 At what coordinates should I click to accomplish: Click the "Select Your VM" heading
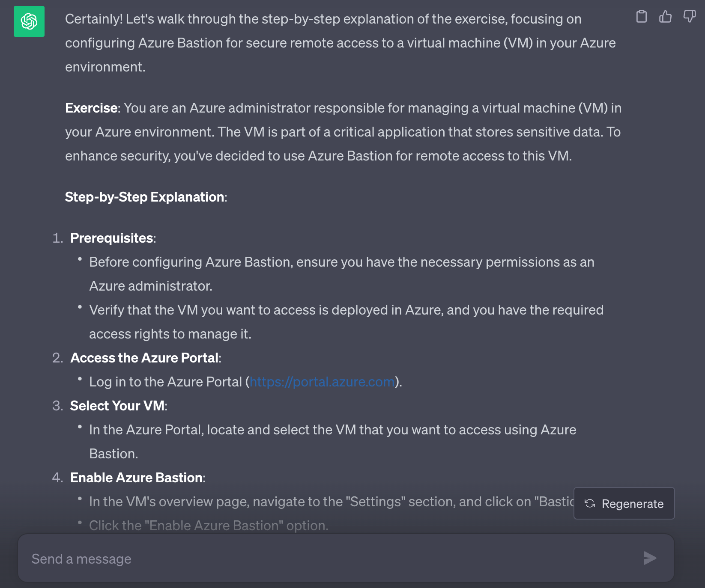pyautogui.click(x=118, y=406)
